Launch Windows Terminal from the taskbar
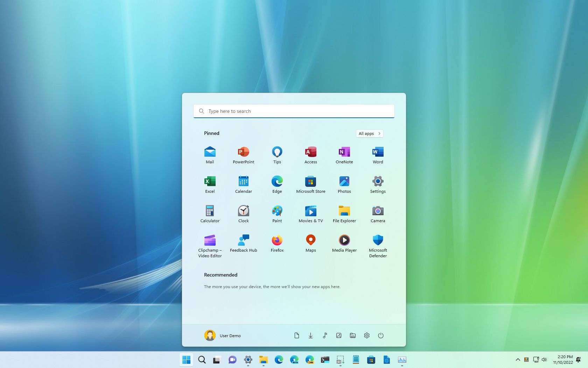This screenshot has height=368, width=588. tap(325, 360)
